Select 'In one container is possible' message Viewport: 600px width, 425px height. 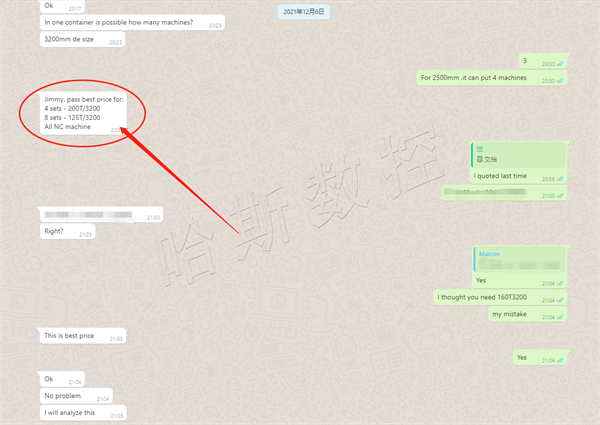click(x=132, y=23)
